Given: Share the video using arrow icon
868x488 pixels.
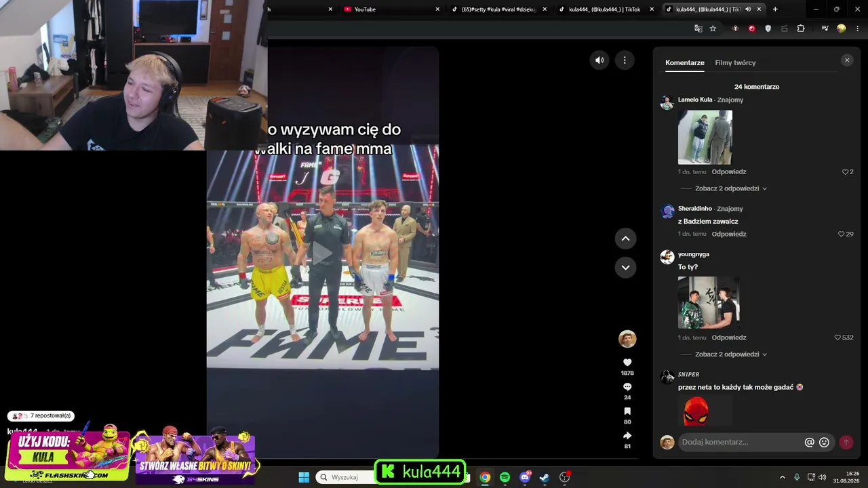Looking at the screenshot, I should pos(627,436).
